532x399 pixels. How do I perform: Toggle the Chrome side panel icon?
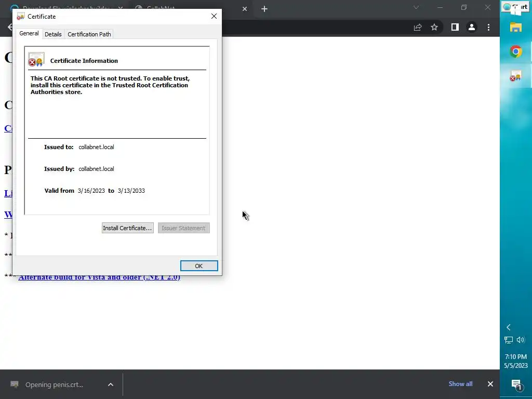coord(455,28)
